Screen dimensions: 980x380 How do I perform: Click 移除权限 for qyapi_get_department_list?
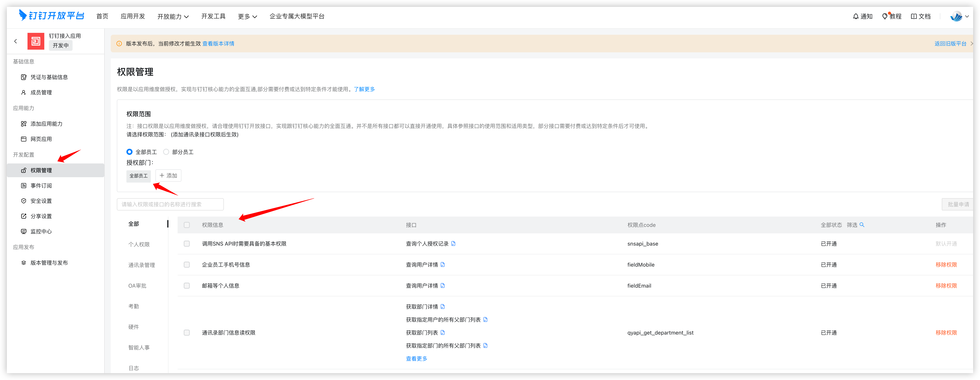[x=946, y=333]
